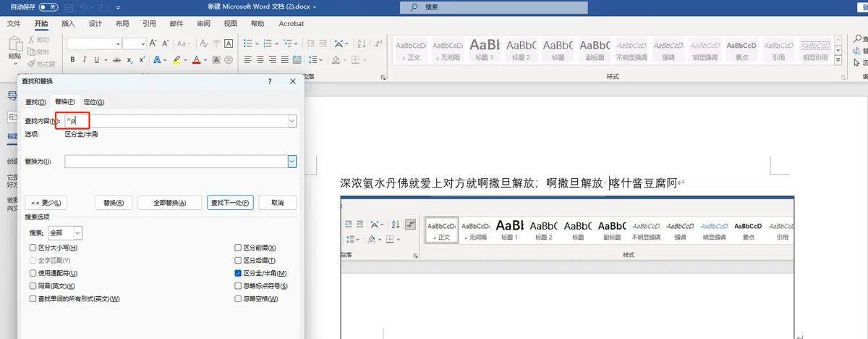Image resolution: width=868 pixels, height=339 pixels.
Task: Click the Decrease Indent icon
Action: [x=310, y=43]
